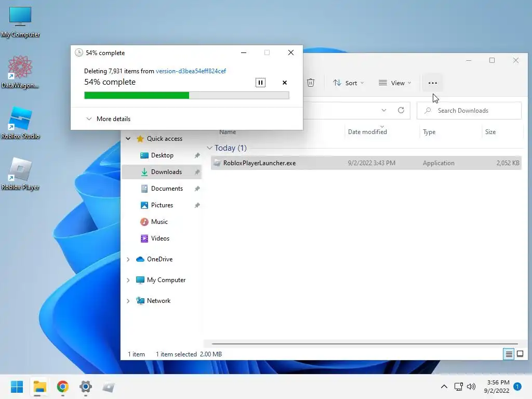Viewport: 532px width, 399px height.
Task: Select My Computer desktop icon
Action: click(x=20, y=22)
